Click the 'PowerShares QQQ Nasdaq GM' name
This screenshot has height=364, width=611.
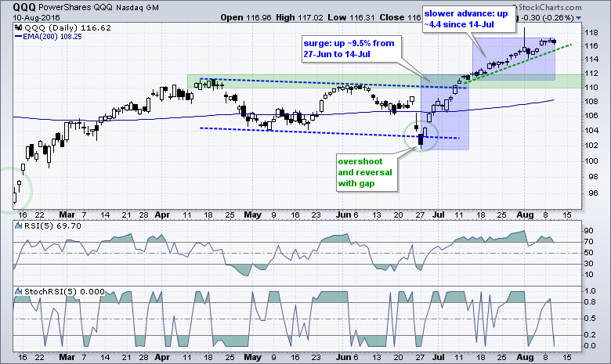[99, 7]
